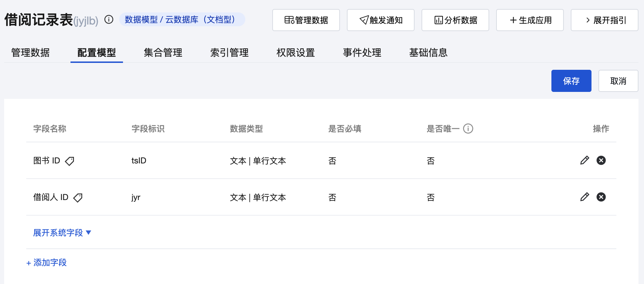Open the 管理数据 button in top toolbar
Image resolution: width=644 pixels, height=284 pixels.
[x=306, y=20]
